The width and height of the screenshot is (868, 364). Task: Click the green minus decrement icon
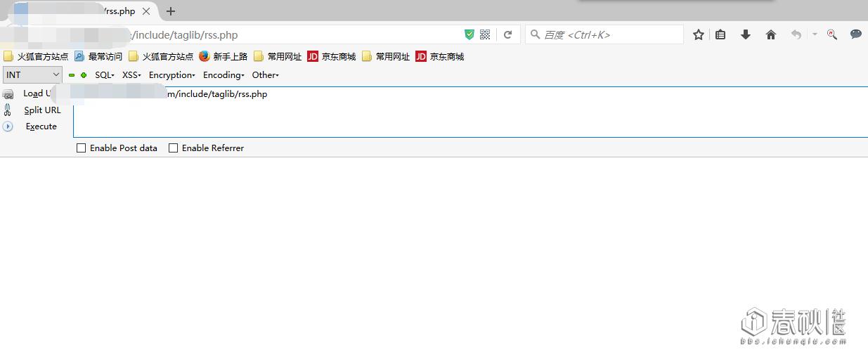[72, 75]
